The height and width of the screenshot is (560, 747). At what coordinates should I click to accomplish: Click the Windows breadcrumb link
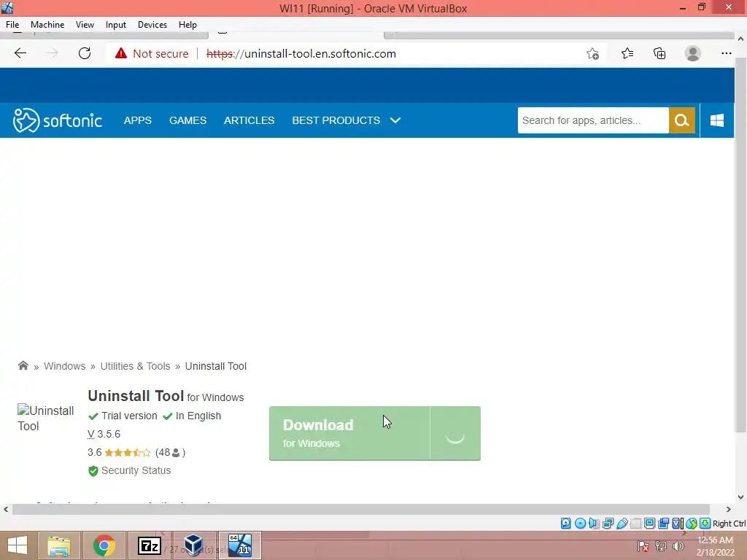tap(65, 366)
